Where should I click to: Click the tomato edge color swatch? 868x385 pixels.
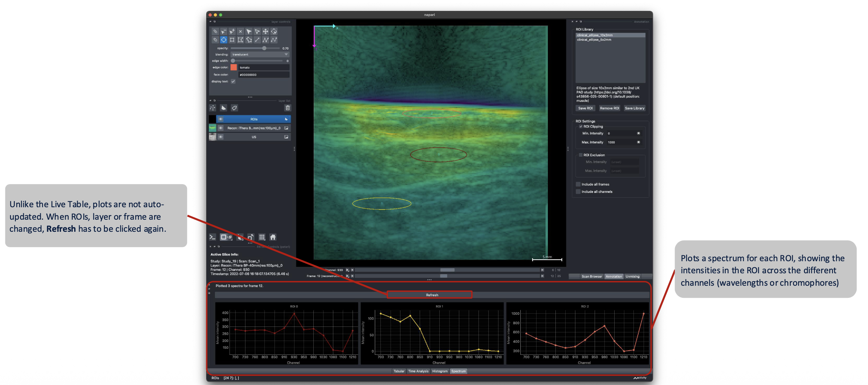coord(234,68)
